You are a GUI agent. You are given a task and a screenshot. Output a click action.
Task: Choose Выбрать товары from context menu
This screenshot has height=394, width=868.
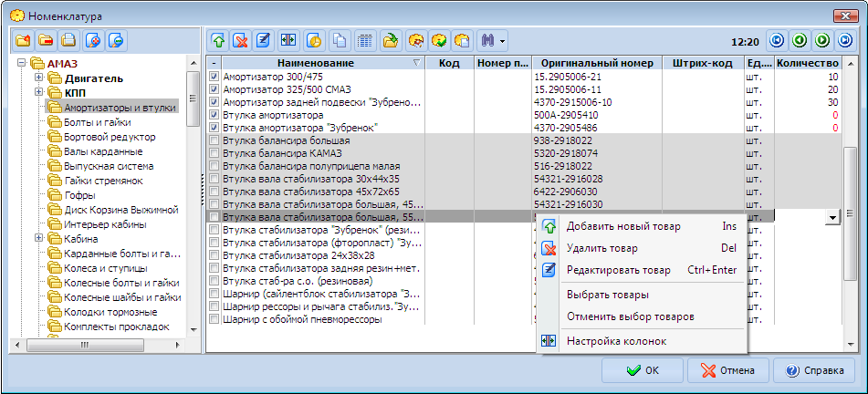pyautogui.click(x=607, y=295)
